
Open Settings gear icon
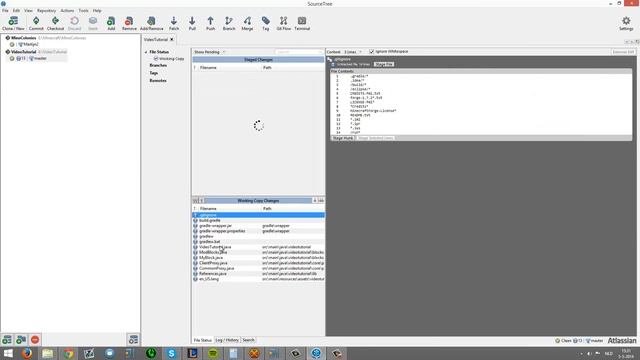click(626, 23)
